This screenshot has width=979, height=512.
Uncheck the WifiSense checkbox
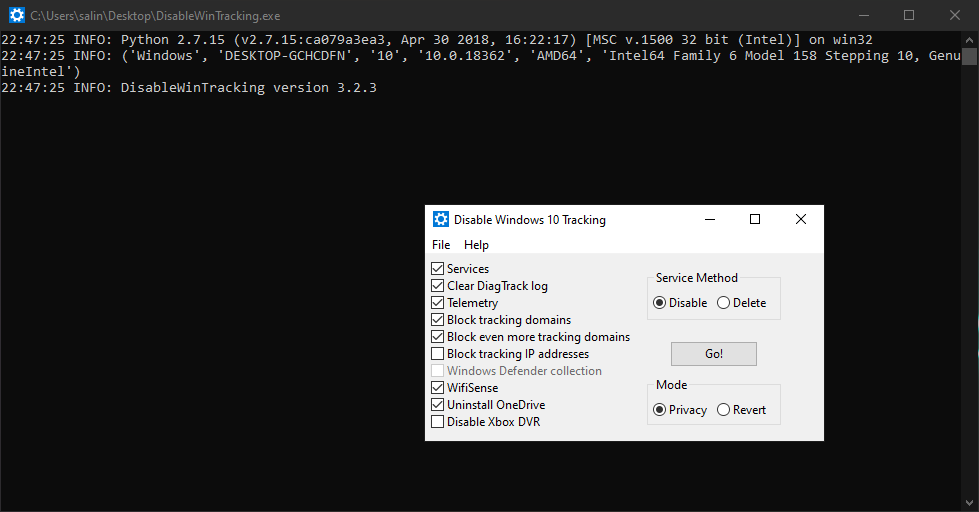coord(438,388)
